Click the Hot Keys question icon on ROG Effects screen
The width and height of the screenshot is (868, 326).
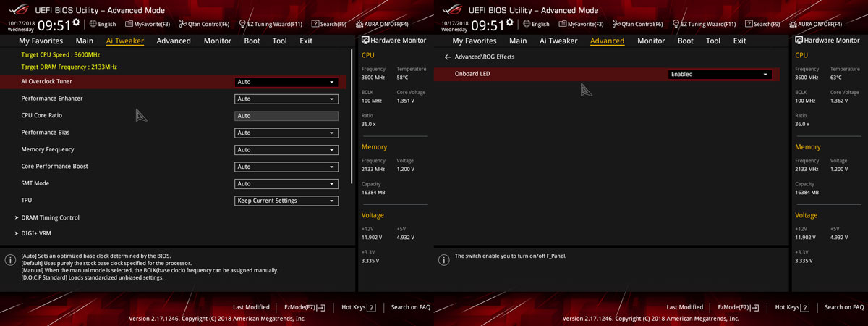(x=805, y=308)
